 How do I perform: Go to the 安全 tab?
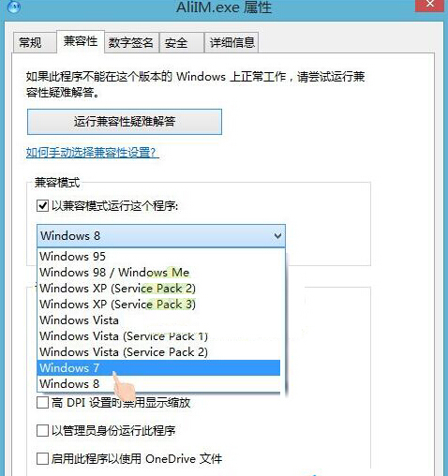[x=176, y=43]
